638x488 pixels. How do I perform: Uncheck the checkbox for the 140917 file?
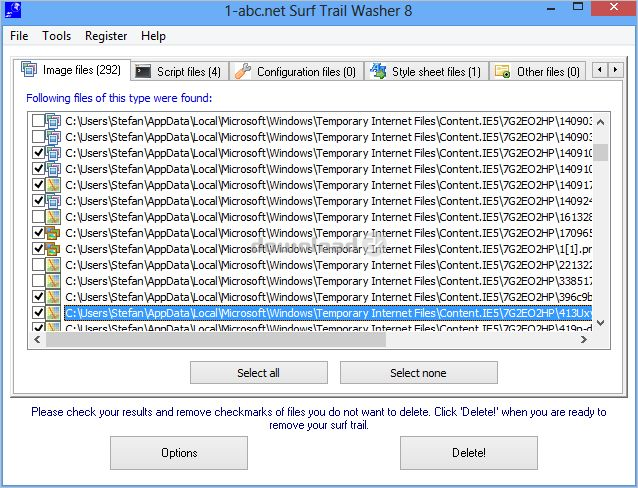tap(38, 185)
